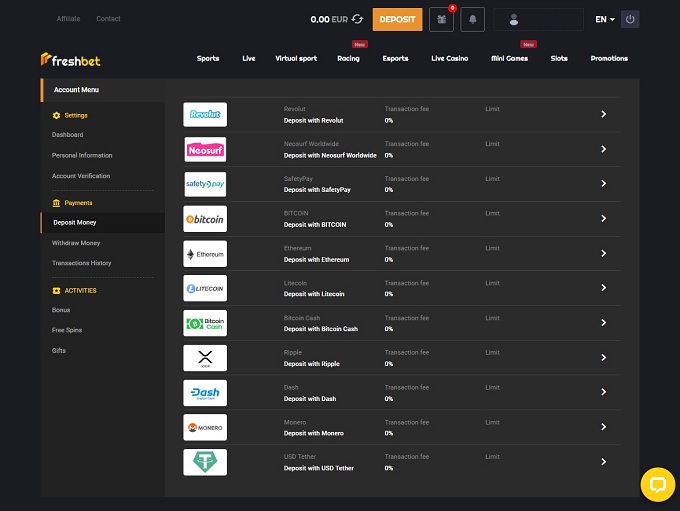Open the live chat bubble

tap(657, 484)
